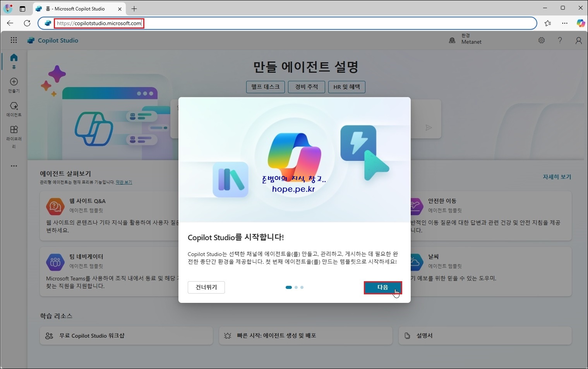Click the 웹 사이트 Q&A template icon

tap(55, 206)
